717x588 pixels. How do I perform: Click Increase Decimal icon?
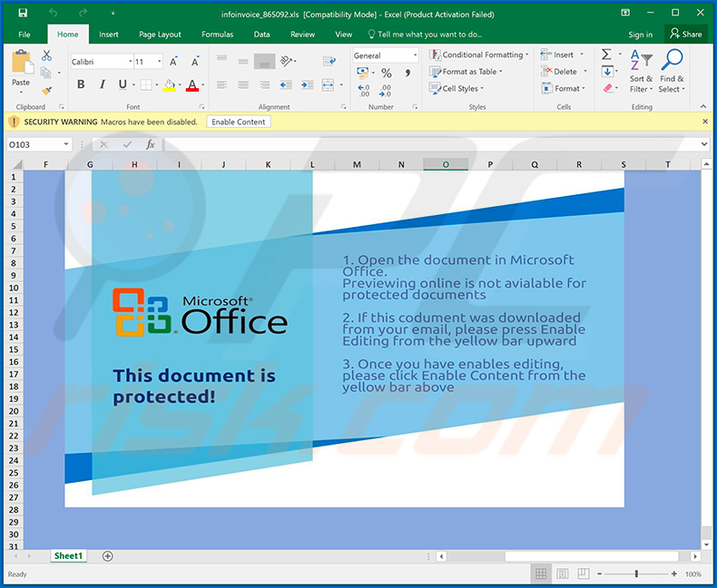(x=364, y=90)
